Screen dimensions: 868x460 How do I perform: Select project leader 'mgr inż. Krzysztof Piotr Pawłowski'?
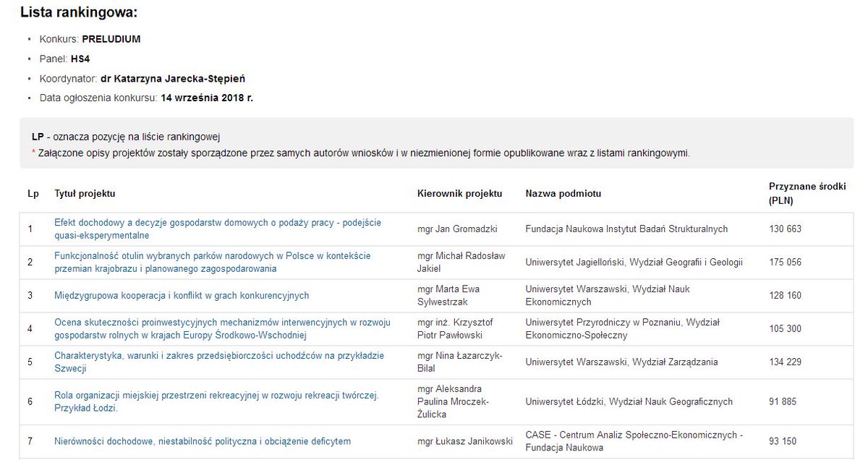(x=455, y=328)
